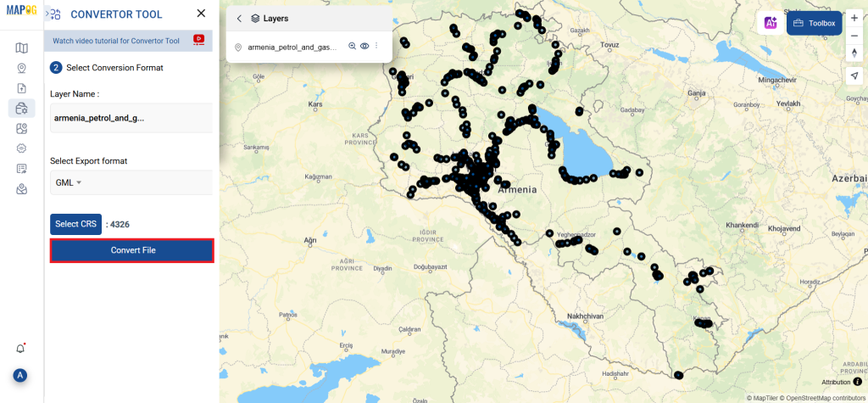
Task: Click the Convert File button
Action: click(x=132, y=250)
